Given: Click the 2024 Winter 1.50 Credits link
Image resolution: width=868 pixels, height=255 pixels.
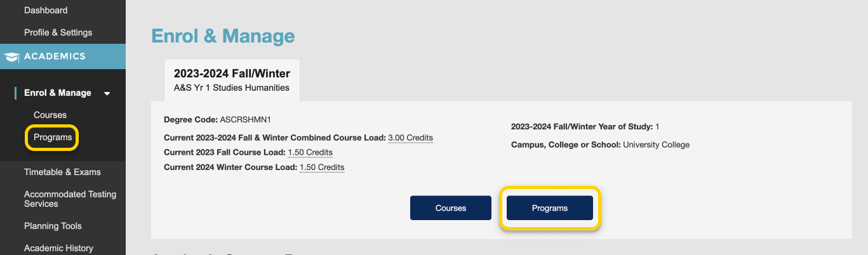Looking at the screenshot, I should 322,167.
